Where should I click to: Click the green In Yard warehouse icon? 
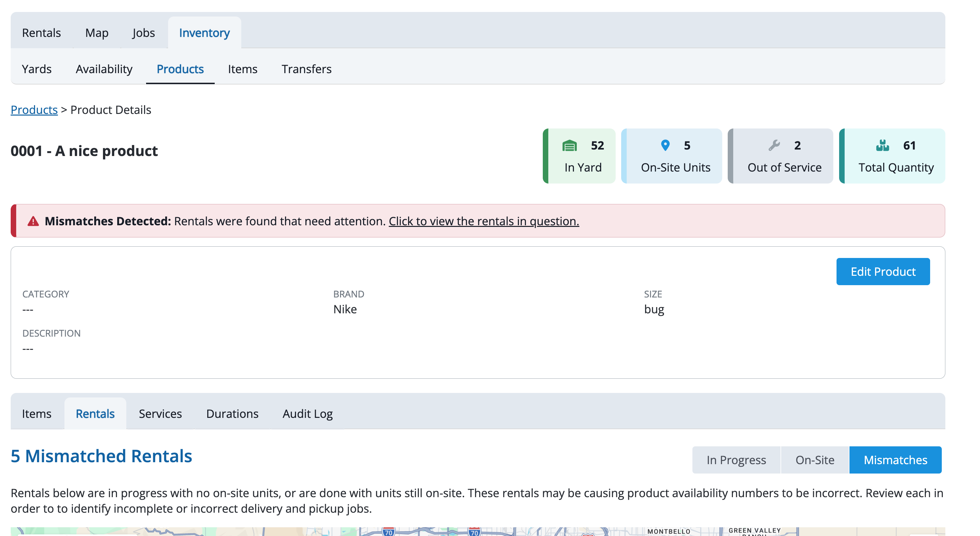point(569,146)
